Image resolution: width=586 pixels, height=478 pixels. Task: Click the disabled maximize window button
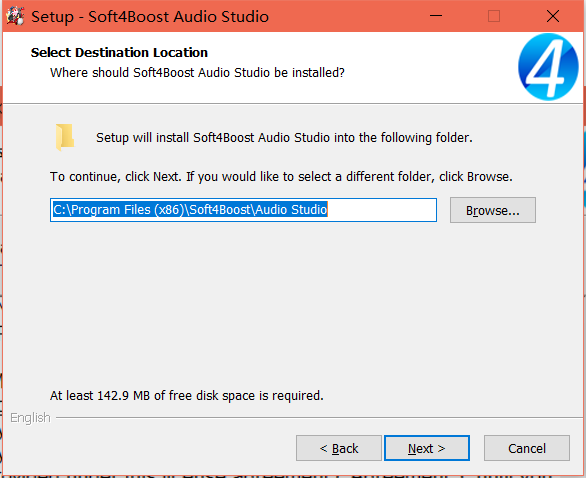[x=494, y=16]
